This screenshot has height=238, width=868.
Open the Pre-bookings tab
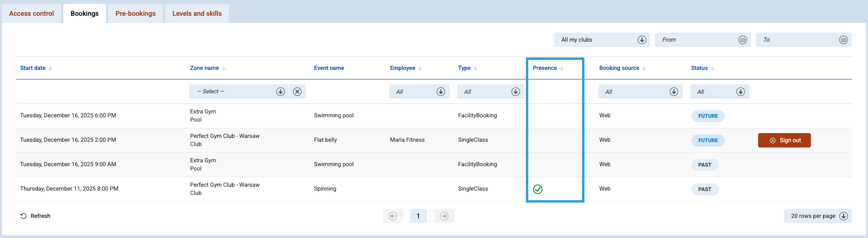135,13
